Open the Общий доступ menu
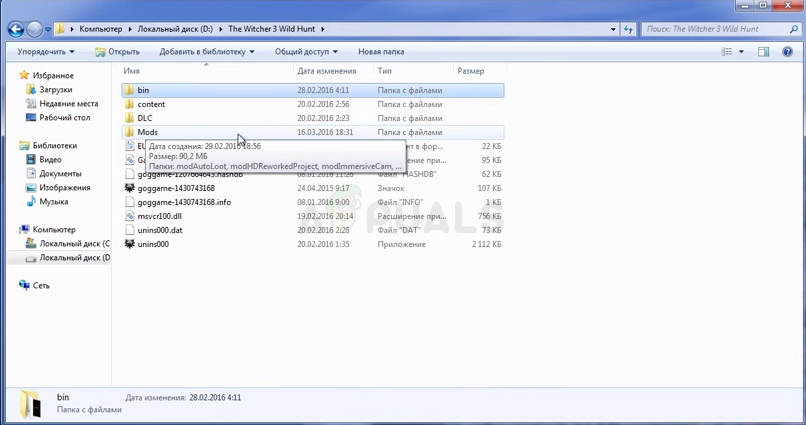 [x=306, y=52]
